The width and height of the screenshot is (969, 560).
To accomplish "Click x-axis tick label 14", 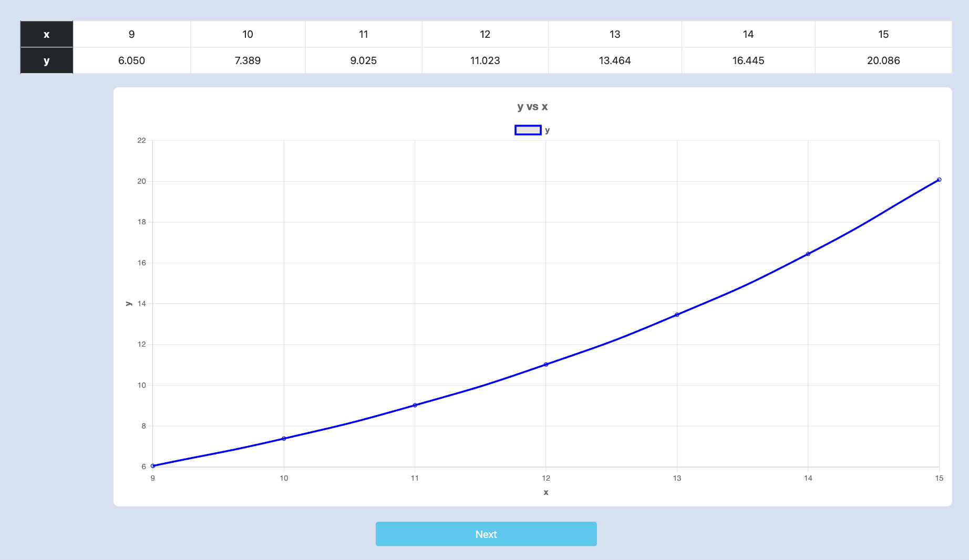I will [808, 478].
